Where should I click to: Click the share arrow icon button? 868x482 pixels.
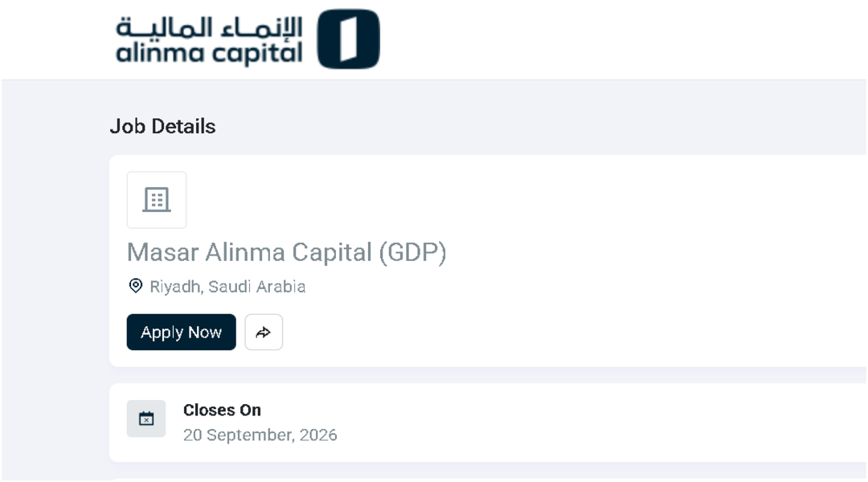[x=264, y=332]
